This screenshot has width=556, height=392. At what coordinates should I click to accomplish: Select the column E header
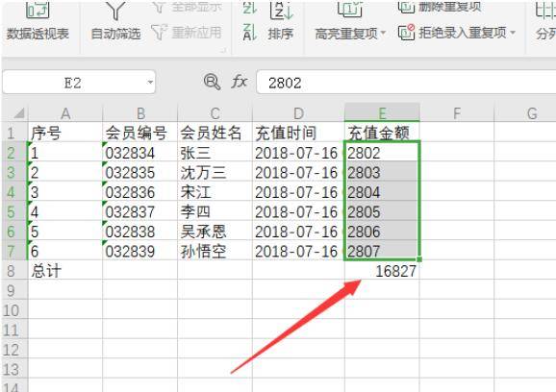click(382, 113)
